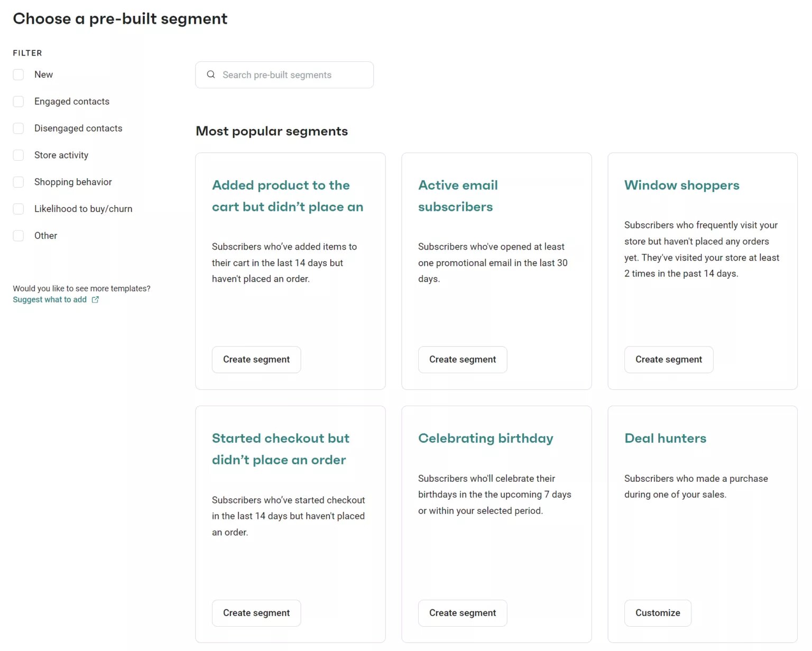
Task: Toggle the Other filter checkbox
Action: (19, 235)
